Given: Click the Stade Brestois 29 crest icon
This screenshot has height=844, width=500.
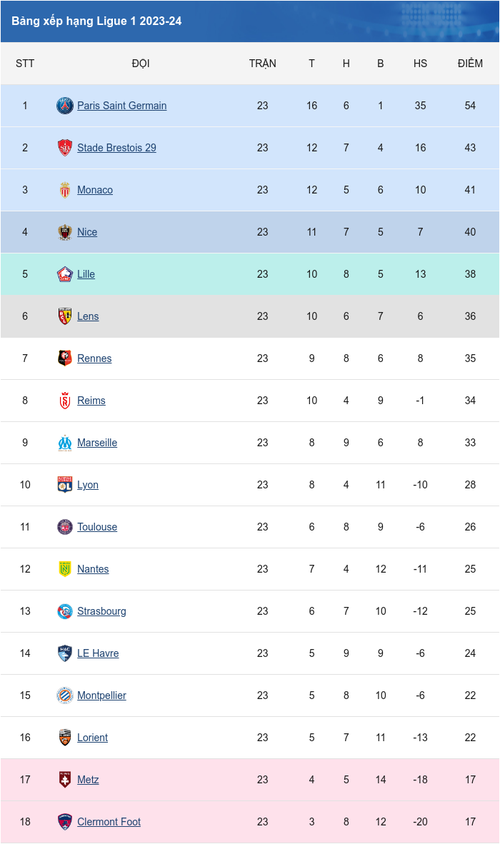Looking at the screenshot, I should click(x=65, y=147).
